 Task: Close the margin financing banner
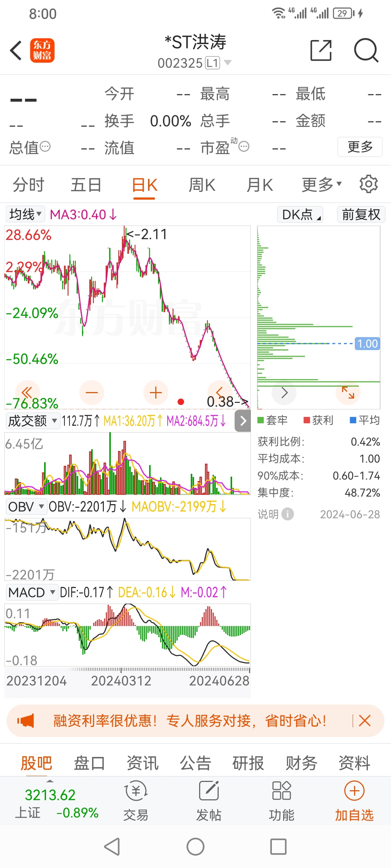point(365,721)
